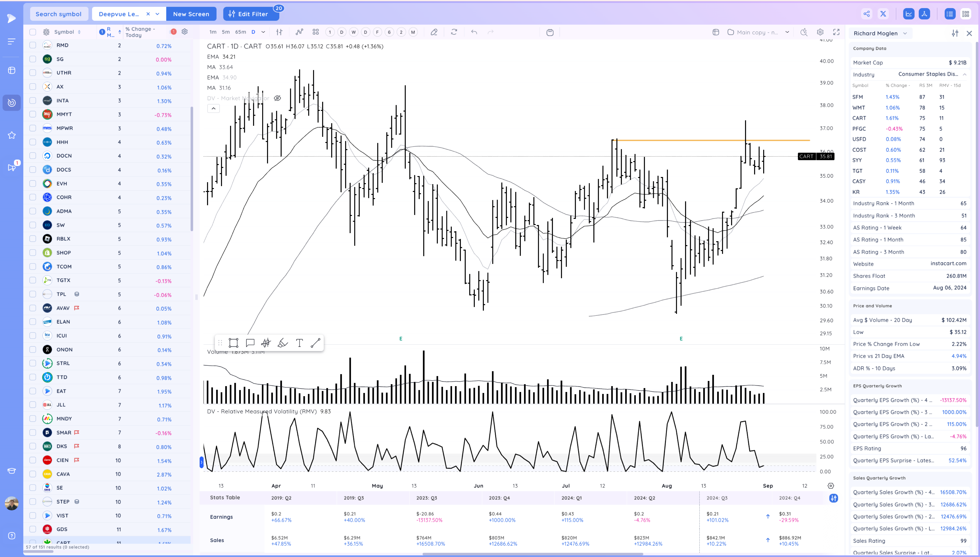The image size is (980, 557).
Task: Switch to the 65m timeframe
Action: point(240,32)
